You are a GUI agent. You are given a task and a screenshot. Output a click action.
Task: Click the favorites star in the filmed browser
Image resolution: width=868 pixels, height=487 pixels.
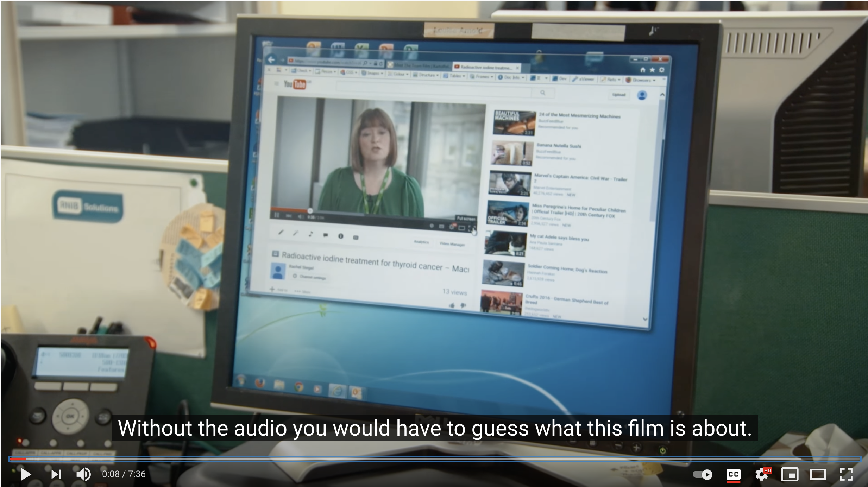pos(652,70)
